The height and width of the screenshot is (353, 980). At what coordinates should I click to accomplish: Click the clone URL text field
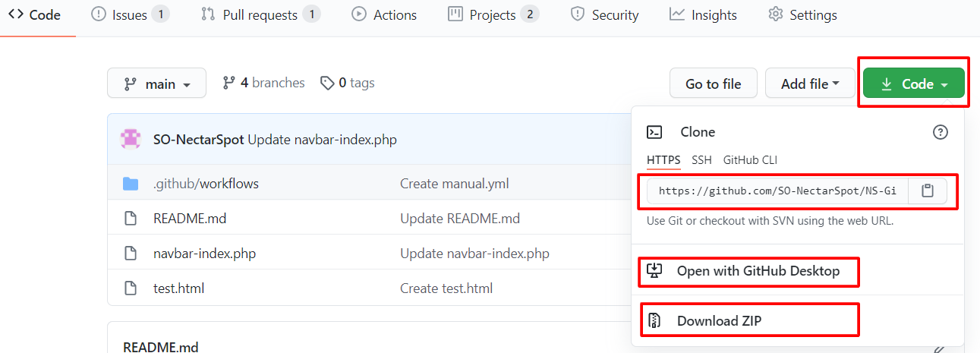pos(777,191)
